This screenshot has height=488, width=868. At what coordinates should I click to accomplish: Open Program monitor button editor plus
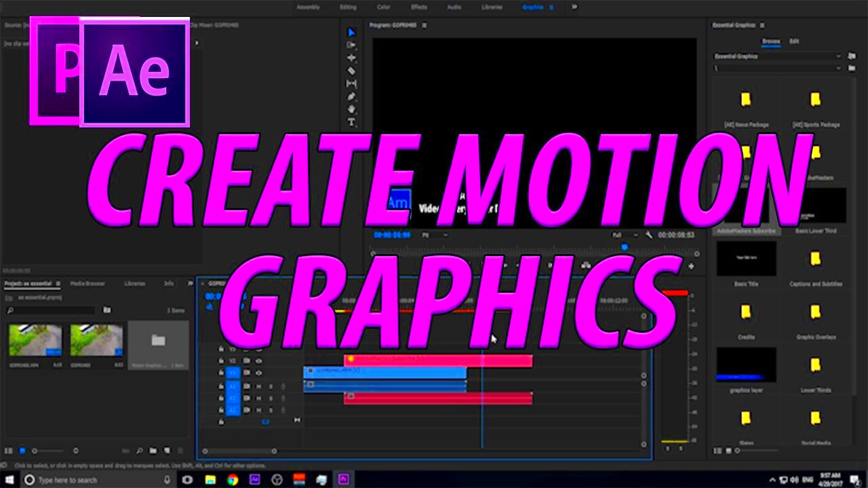[x=691, y=266]
